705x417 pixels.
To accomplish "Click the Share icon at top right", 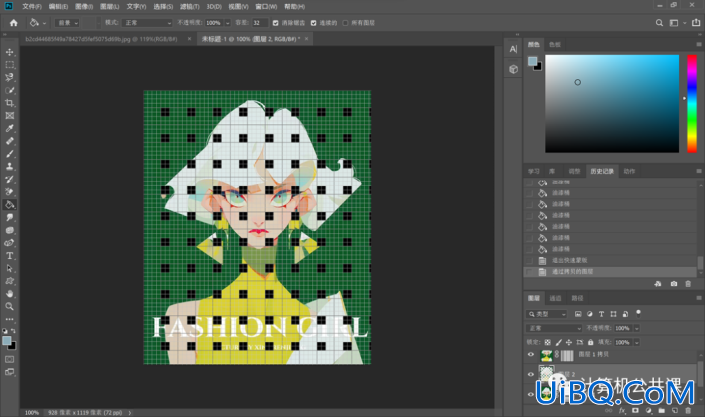I will [x=696, y=22].
